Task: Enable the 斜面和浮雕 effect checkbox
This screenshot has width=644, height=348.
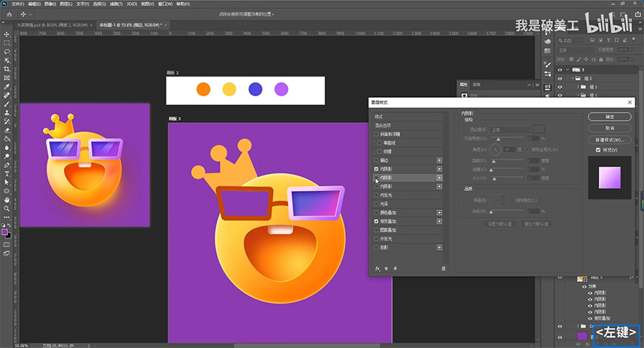Action: (x=377, y=134)
